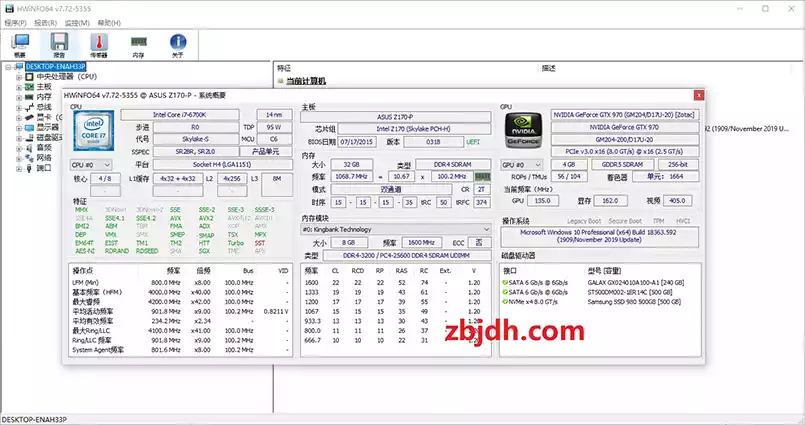Click the Socket H4 (LGA1151) platform field
This screenshot has width=805, height=425.
point(222,165)
